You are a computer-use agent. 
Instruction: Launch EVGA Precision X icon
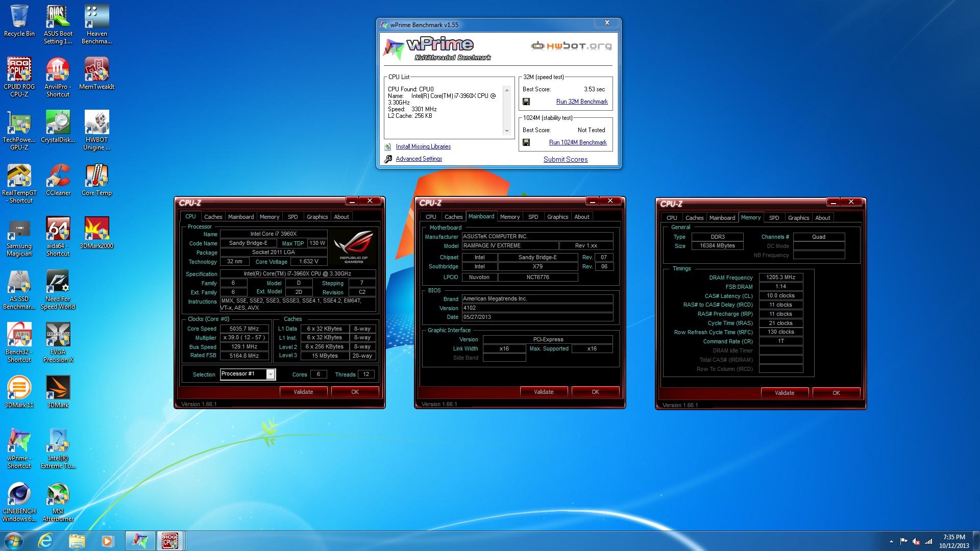coord(58,342)
